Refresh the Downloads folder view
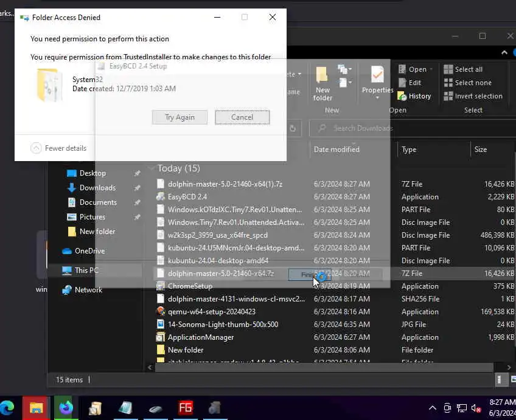Screen dimensions: 516x420 tap(293, 128)
